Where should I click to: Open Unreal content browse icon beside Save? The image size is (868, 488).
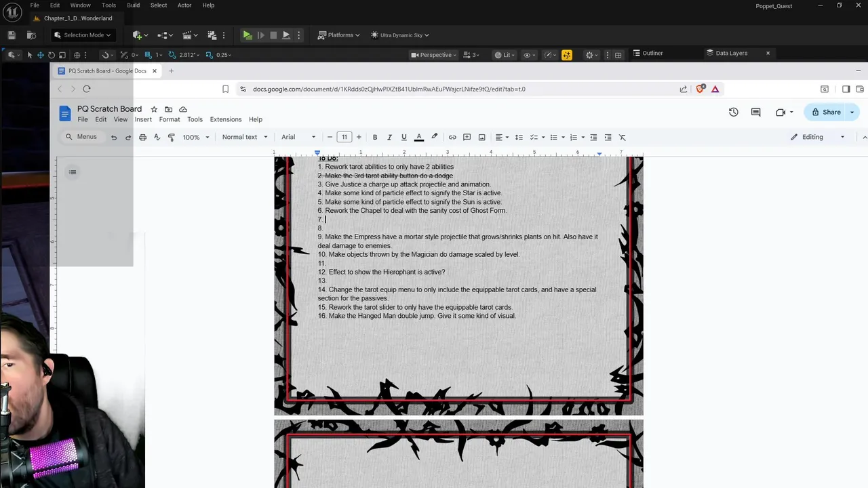point(31,35)
